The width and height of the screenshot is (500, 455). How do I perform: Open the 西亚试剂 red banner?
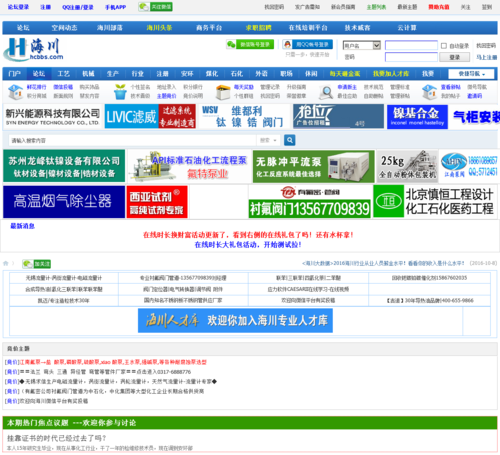tap(157, 202)
